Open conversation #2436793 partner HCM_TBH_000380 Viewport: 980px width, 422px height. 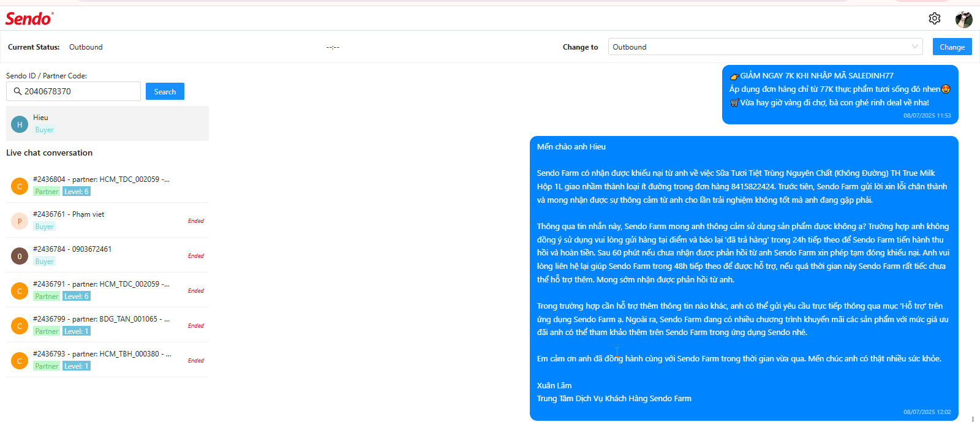pos(107,360)
